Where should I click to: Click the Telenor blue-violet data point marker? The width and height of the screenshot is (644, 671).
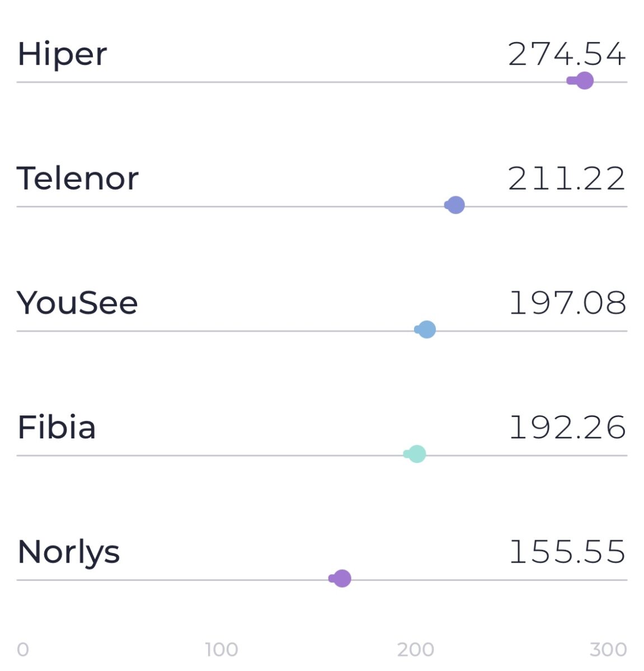pos(455,205)
